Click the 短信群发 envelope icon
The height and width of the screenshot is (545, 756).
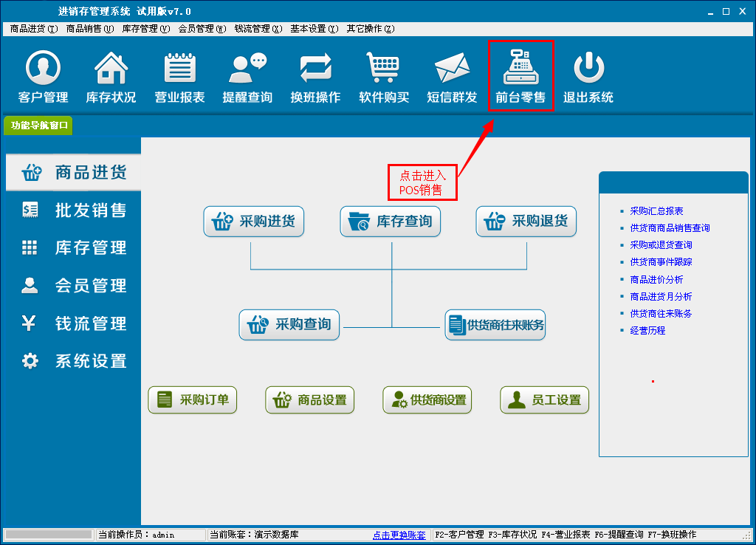[452, 69]
